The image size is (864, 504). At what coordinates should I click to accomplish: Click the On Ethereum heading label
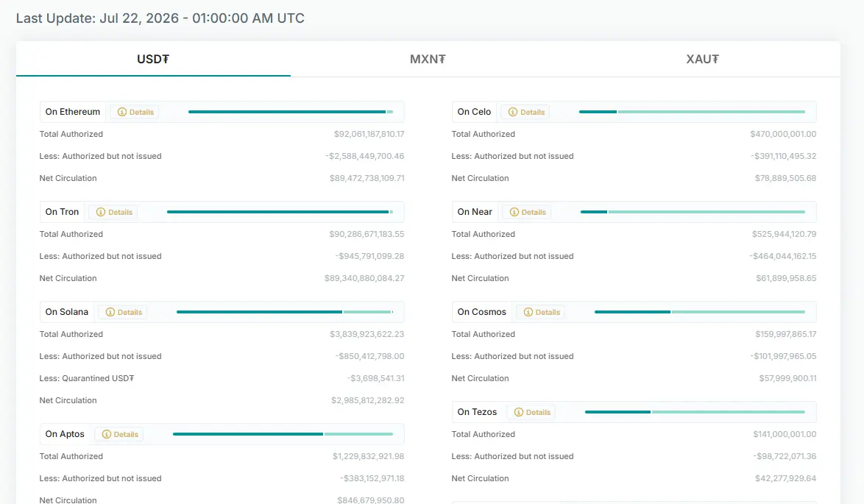73,112
